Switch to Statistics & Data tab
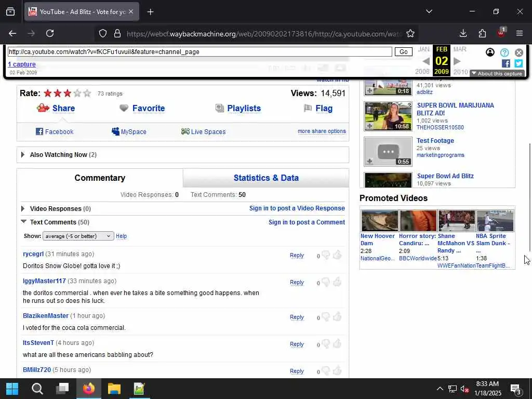This screenshot has width=532, height=399. [x=266, y=178]
